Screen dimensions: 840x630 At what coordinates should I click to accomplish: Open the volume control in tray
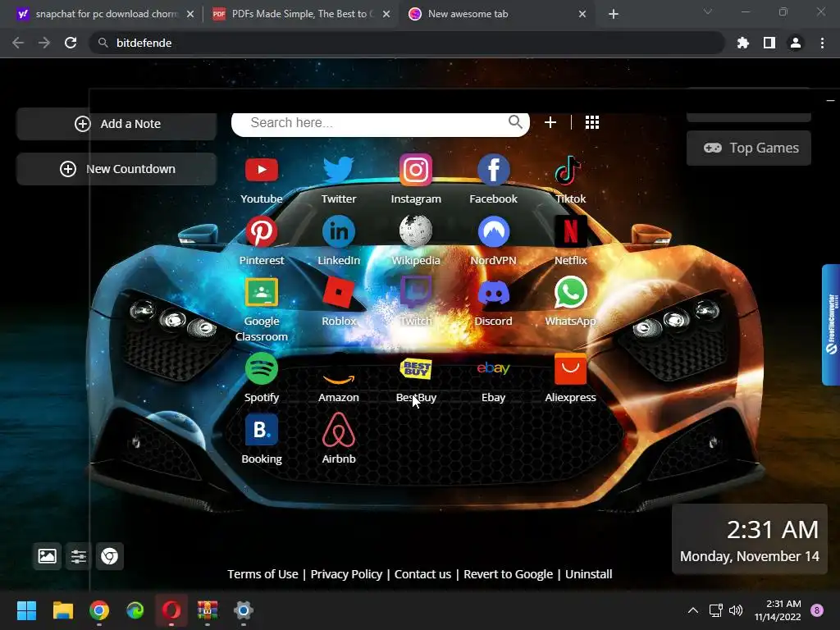point(736,610)
